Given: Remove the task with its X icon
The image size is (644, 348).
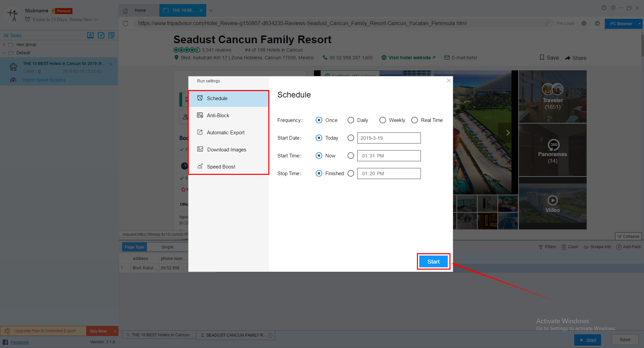Looking at the screenshot, I should pos(111,64).
